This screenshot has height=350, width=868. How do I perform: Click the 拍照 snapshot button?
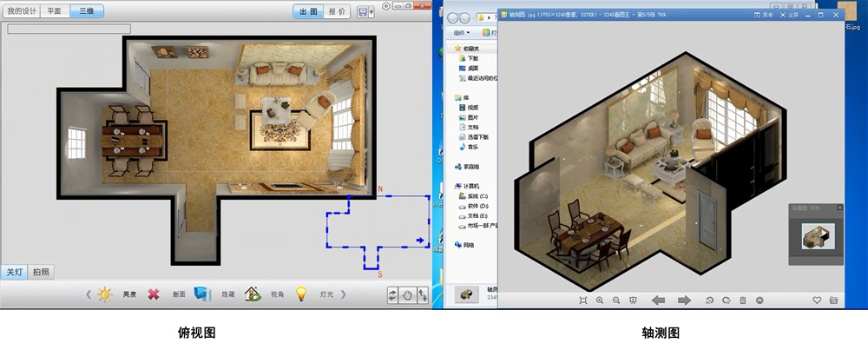pos(41,272)
